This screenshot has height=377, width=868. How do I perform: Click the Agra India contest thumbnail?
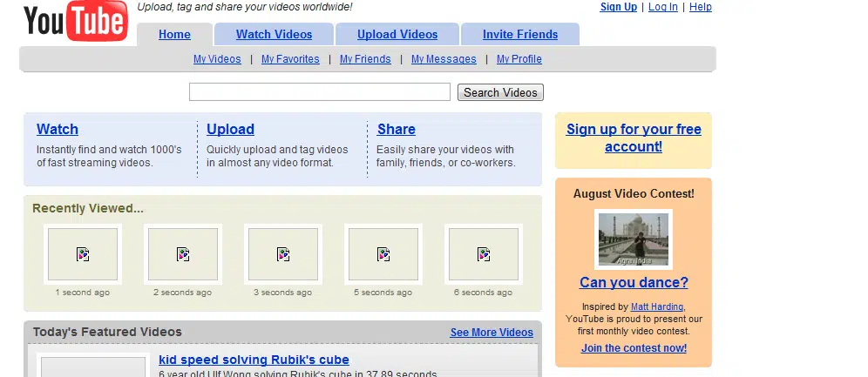click(x=634, y=239)
